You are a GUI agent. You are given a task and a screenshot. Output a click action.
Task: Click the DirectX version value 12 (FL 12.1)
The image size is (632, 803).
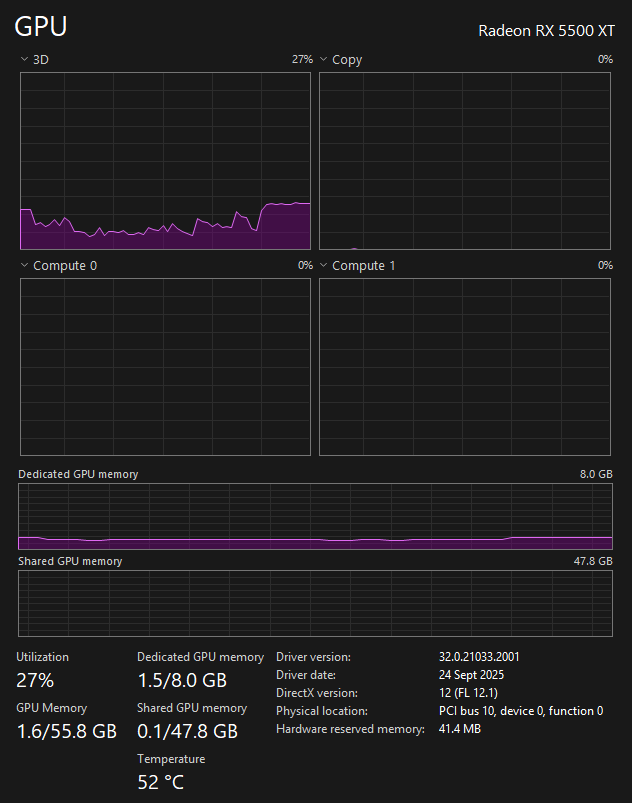tap(468, 693)
